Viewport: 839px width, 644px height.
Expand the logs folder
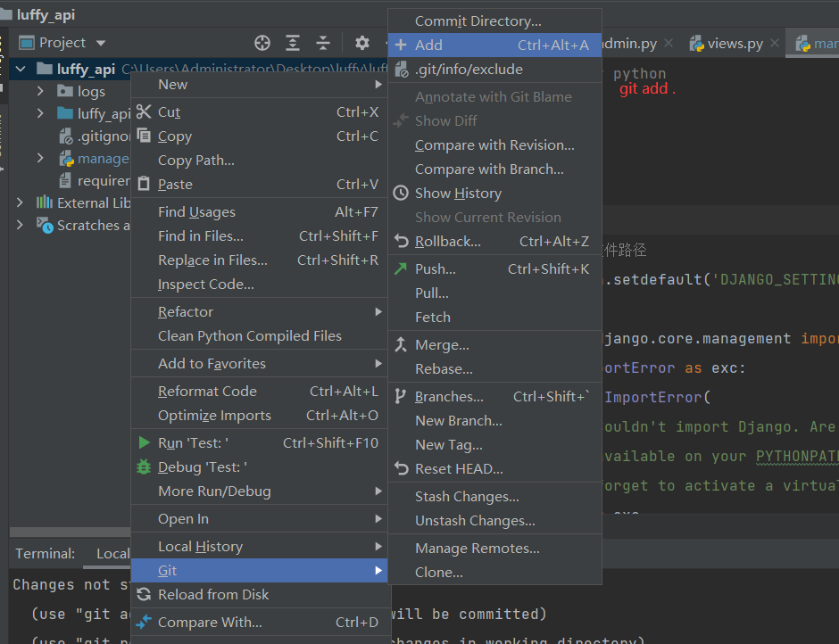pos(40,91)
